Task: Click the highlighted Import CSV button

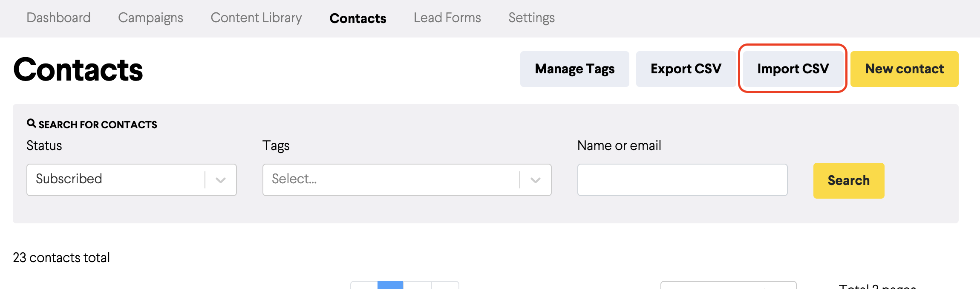Action: pyautogui.click(x=793, y=69)
